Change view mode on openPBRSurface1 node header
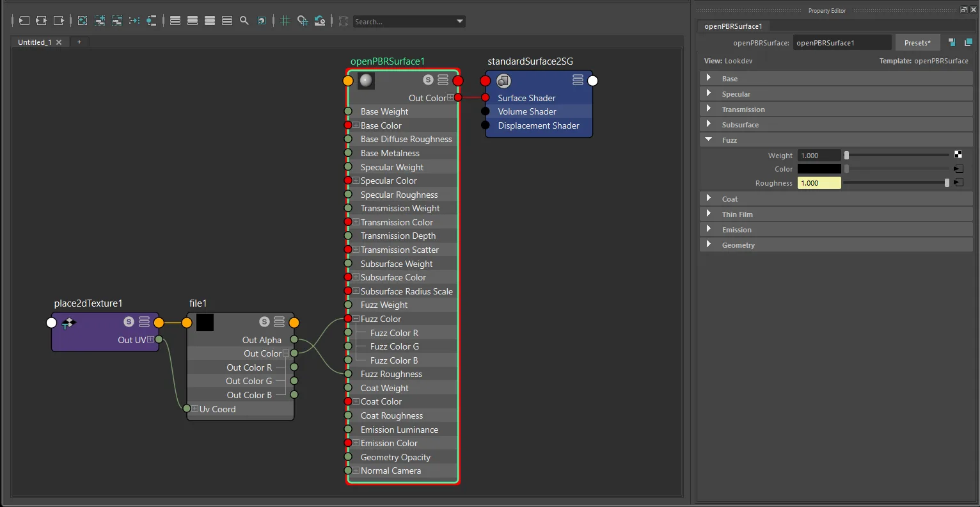Screen dimensions: 980x507 pyautogui.click(x=443, y=80)
